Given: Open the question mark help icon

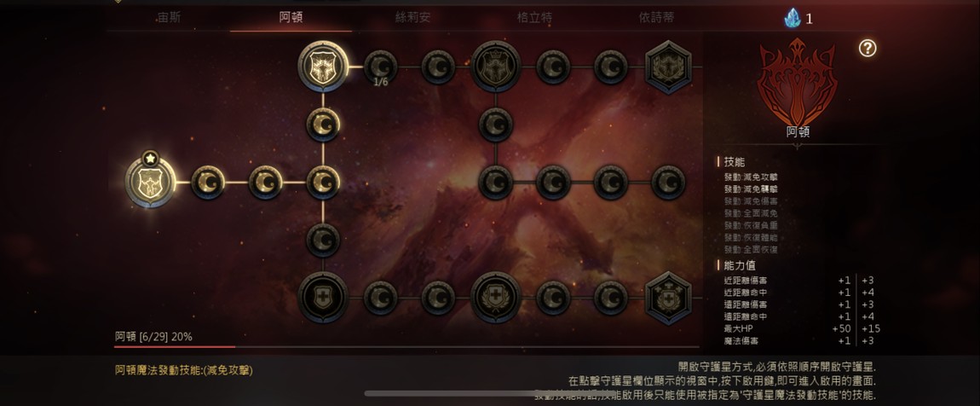Looking at the screenshot, I should click(x=867, y=48).
